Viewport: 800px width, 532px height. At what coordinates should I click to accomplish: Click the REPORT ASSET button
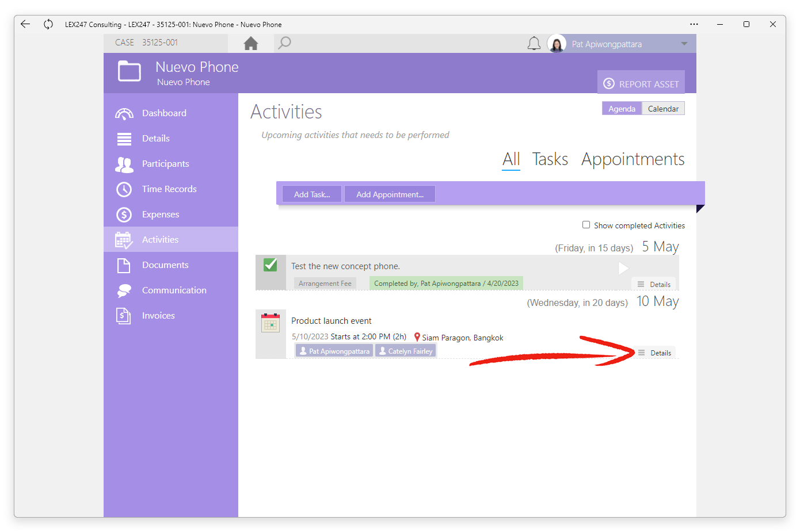[x=641, y=83]
